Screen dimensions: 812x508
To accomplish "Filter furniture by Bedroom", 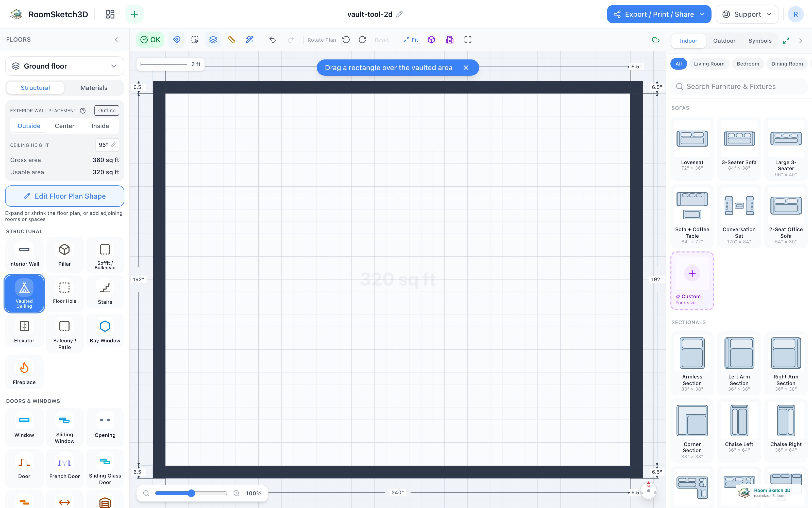I will pyautogui.click(x=748, y=64).
